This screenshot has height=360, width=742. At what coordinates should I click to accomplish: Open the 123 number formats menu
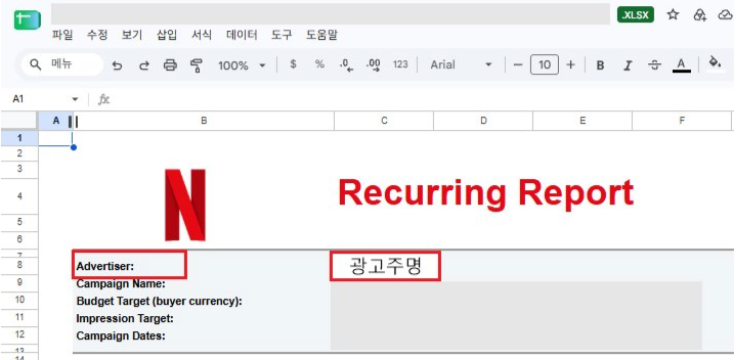[x=400, y=64]
